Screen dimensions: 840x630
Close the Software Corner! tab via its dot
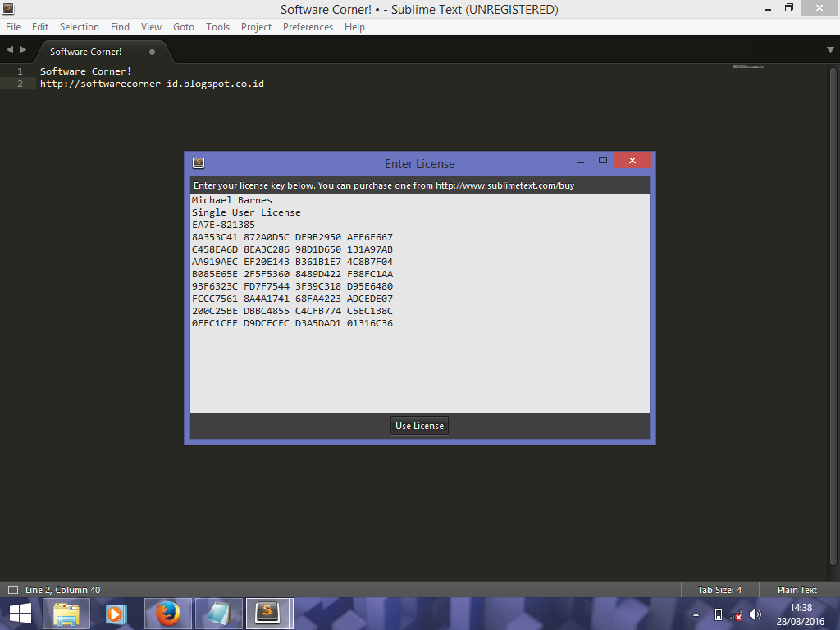(152, 52)
